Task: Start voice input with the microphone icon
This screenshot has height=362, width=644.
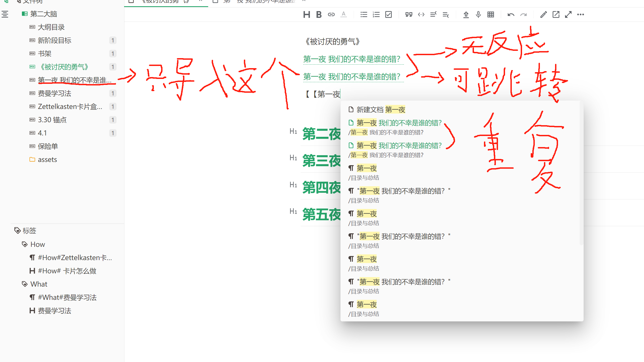Action: tap(478, 15)
